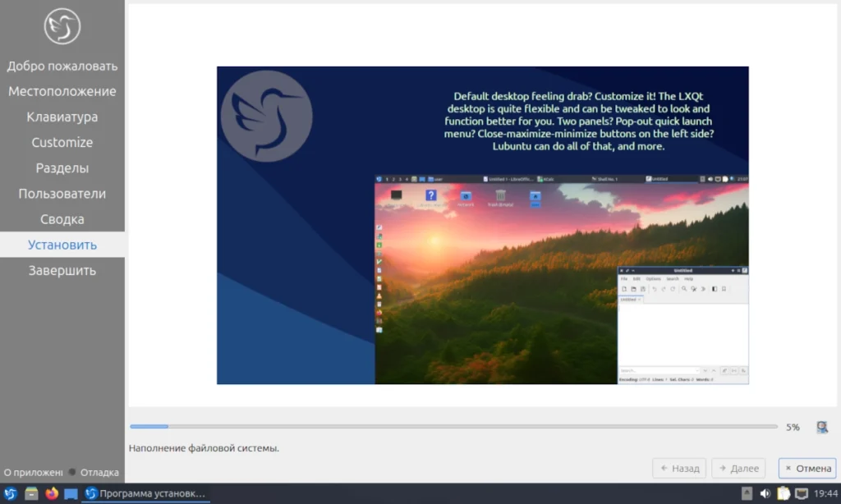Click the taskbar clock 19:44
The width and height of the screenshot is (841, 504).
[825, 493]
